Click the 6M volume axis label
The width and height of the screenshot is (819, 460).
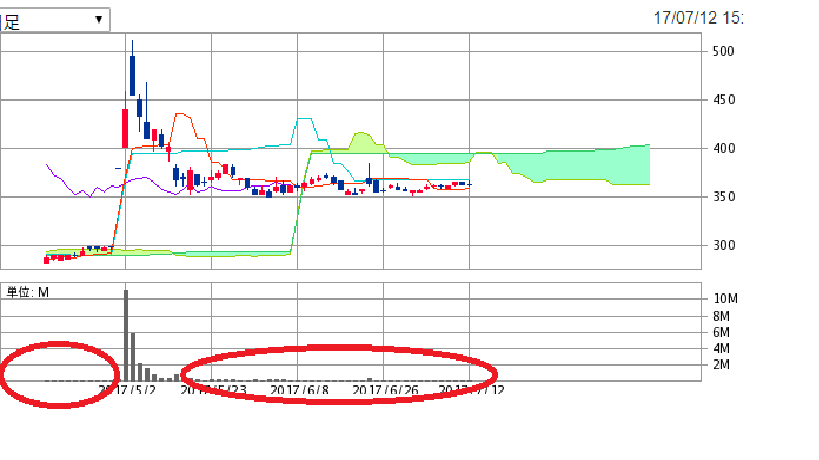[721, 332]
